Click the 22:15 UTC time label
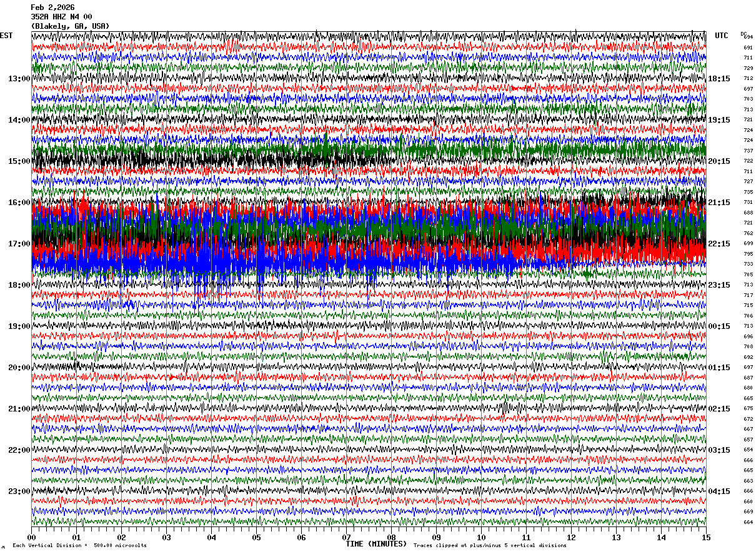The image size is (756, 554). pos(719,244)
